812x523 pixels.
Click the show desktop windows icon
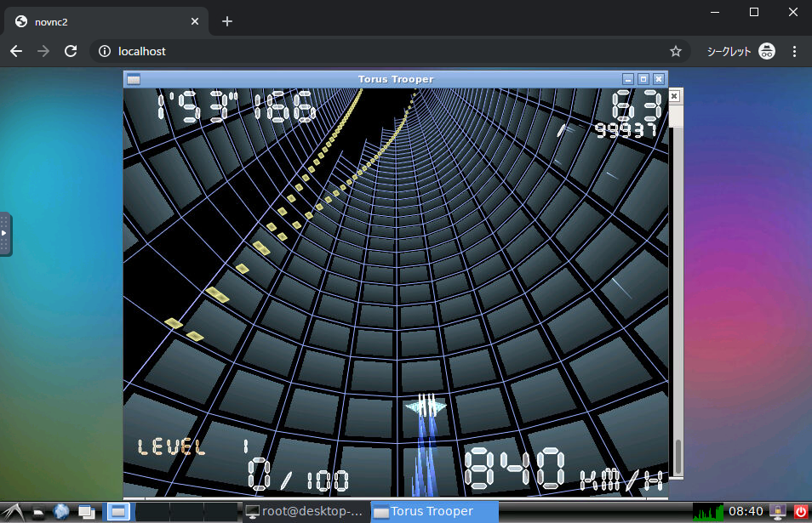pos(86,512)
